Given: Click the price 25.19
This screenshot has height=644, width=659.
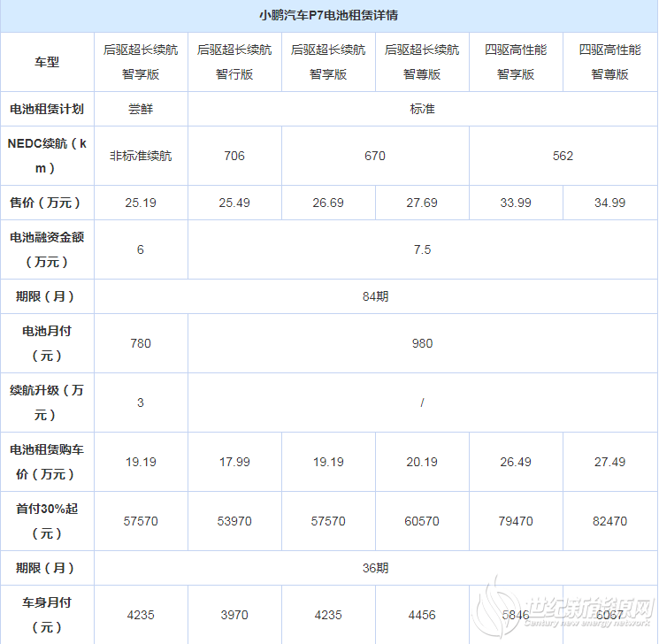Looking at the screenshot, I should point(141,203).
